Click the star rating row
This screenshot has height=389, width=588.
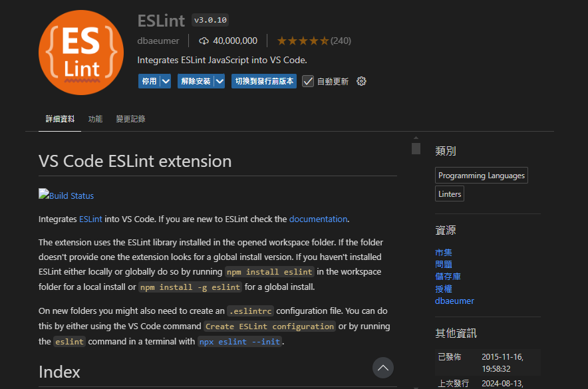[303, 41]
